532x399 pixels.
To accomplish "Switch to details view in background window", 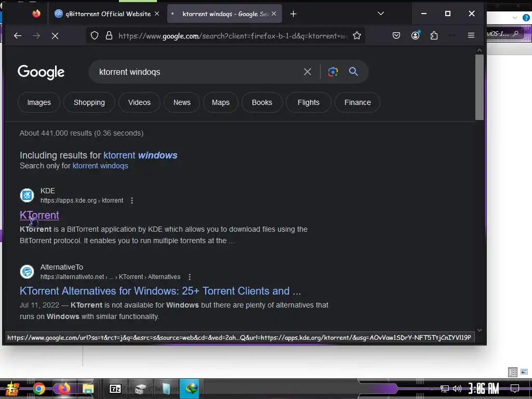I will pyautogui.click(x=513, y=372).
